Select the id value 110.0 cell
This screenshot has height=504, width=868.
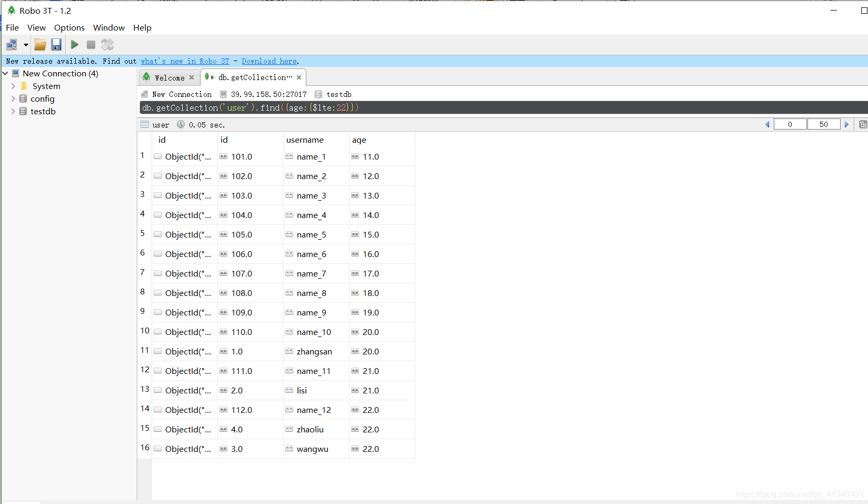point(251,332)
